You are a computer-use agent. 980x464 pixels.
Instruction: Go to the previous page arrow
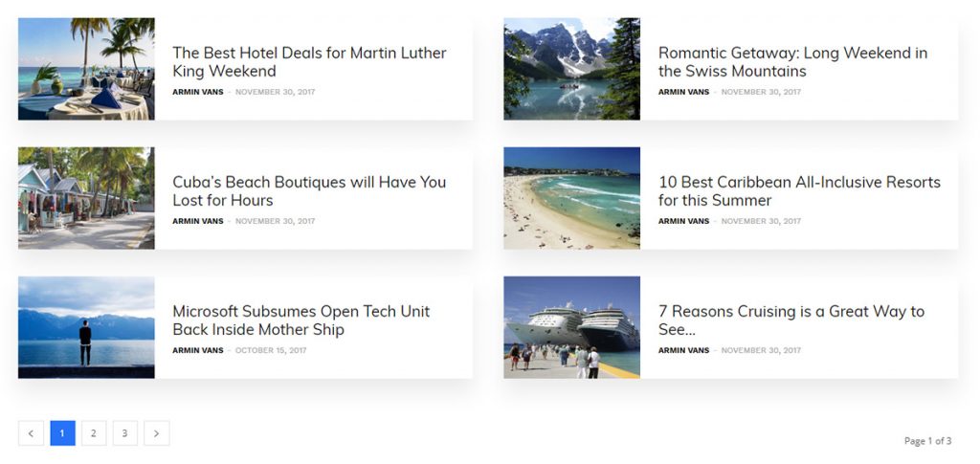31,433
